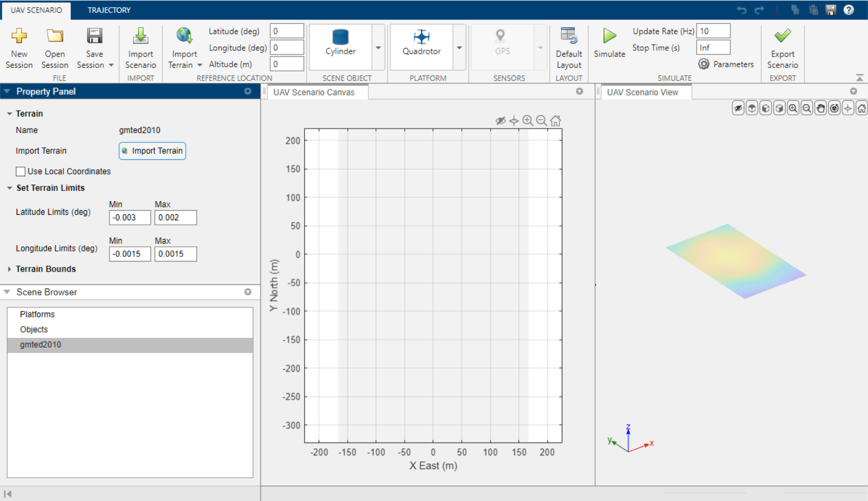
Task: Run Simulate with the green play icon
Action: pyautogui.click(x=609, y=36)
